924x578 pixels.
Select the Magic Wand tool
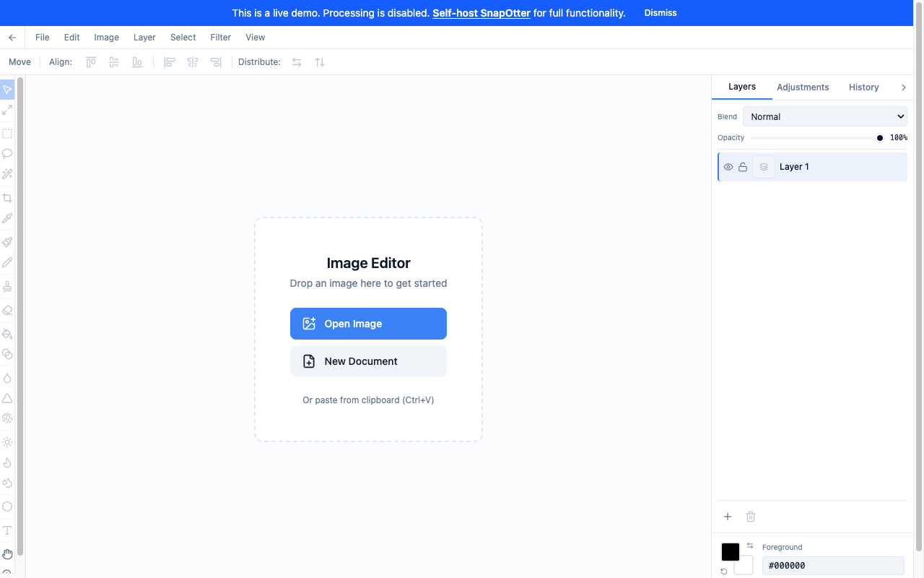click(x=7, y=174)
